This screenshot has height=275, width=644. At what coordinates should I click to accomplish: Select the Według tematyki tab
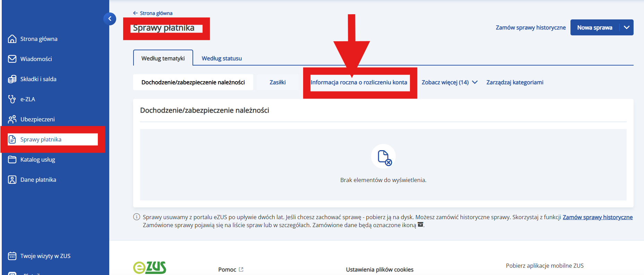pyautogui.click(x=163, y=58)
